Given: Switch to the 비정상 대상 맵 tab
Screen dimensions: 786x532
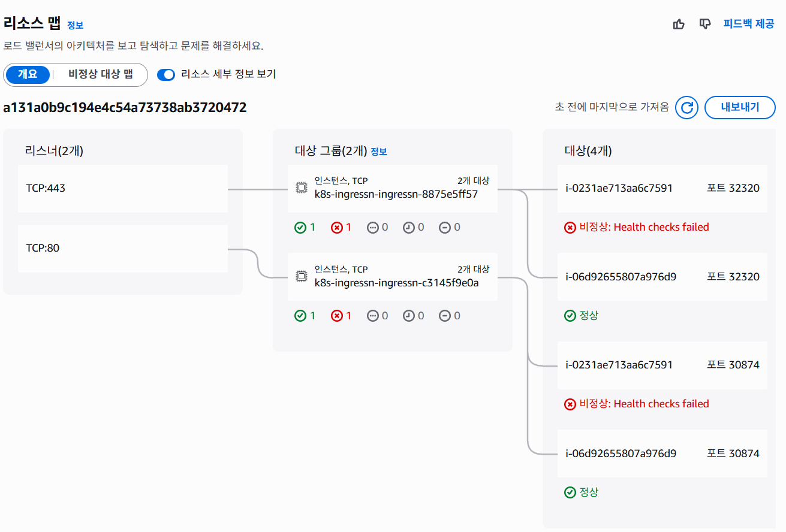Looking at the screenshot, I should point(100,75).
